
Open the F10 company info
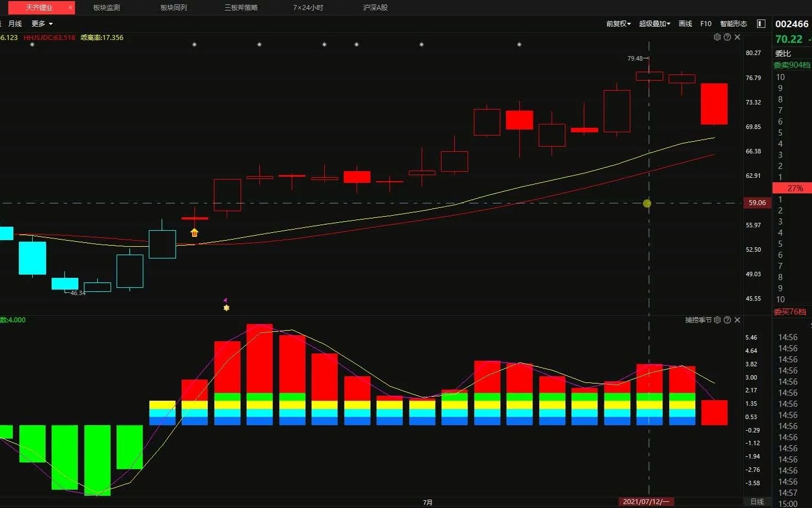pos(706,24)
